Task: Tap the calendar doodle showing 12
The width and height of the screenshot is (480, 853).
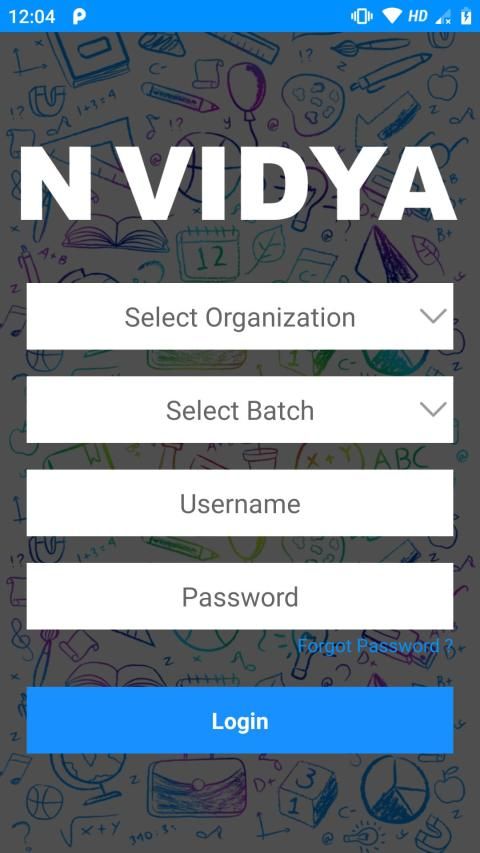Action: pyautogui.click(x=208, y=254)
